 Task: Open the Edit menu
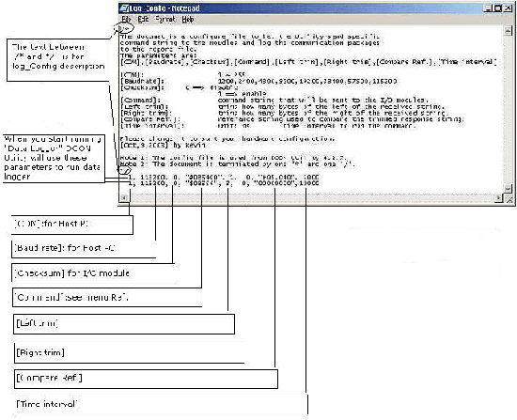tap(143, 20)
